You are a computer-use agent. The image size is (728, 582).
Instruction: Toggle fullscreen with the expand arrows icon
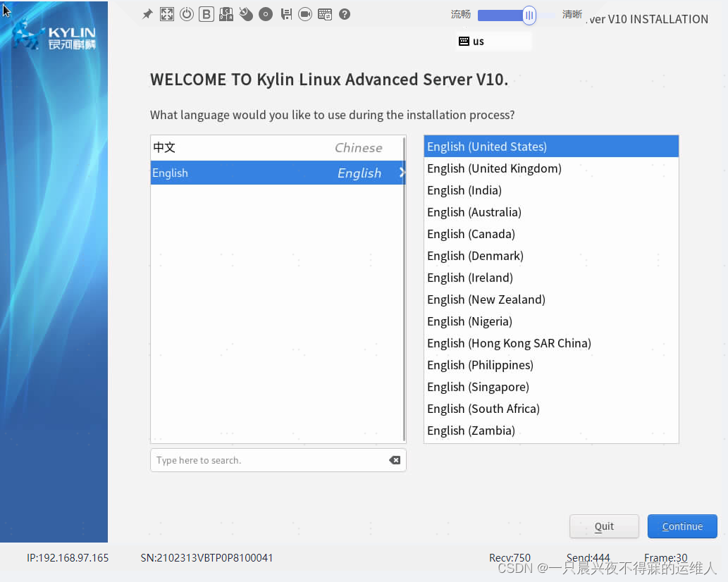coord(167,14)
